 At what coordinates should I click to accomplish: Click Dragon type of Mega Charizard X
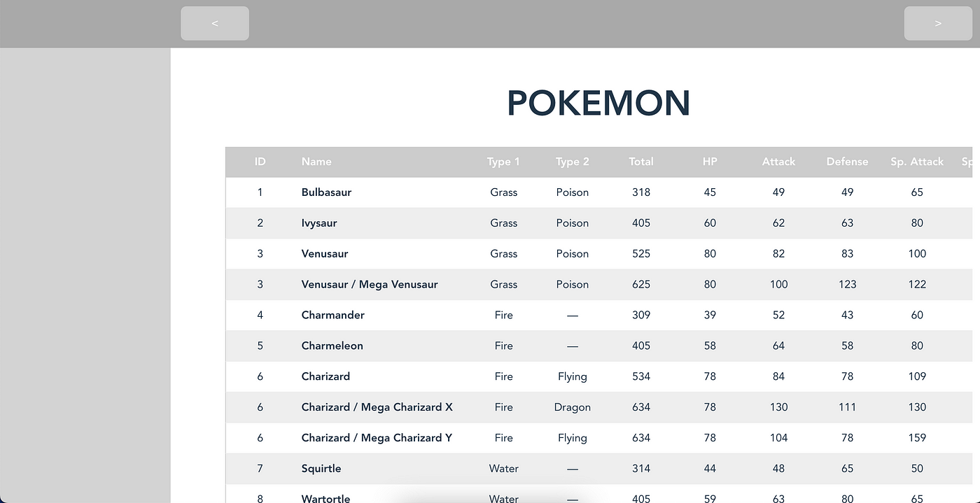pyautogui.click(x=573, y=407)
